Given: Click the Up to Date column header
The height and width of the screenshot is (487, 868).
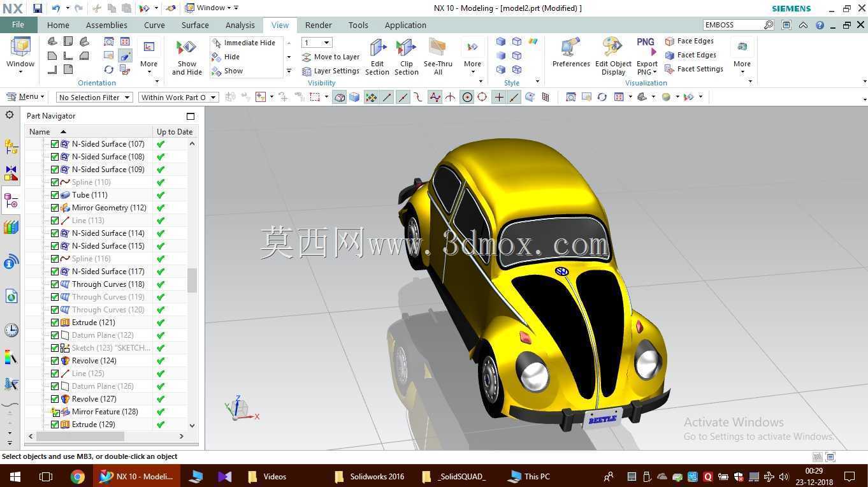Looking at the screenshot, I should pos(175,131).
